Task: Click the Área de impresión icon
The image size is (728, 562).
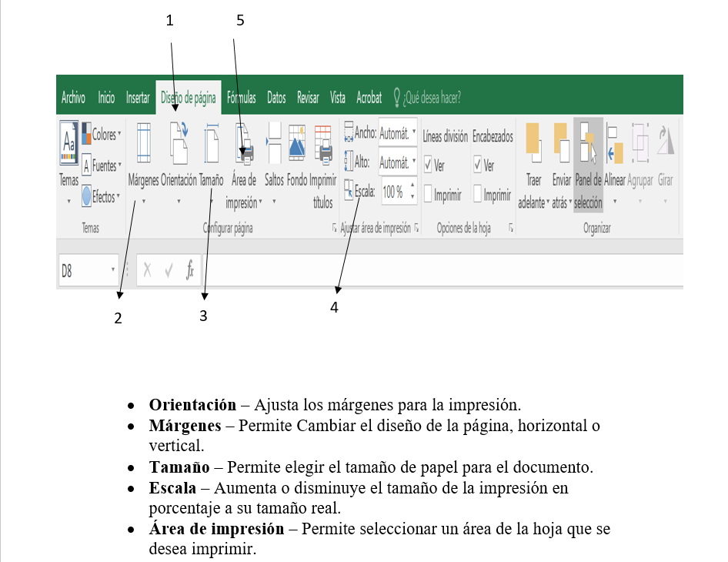Action: pyautogui.click(x=244, y=143)
